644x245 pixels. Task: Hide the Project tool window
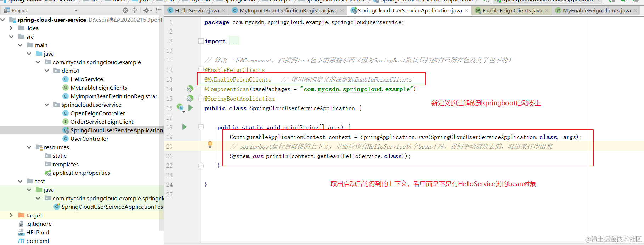tap(158, 10)
